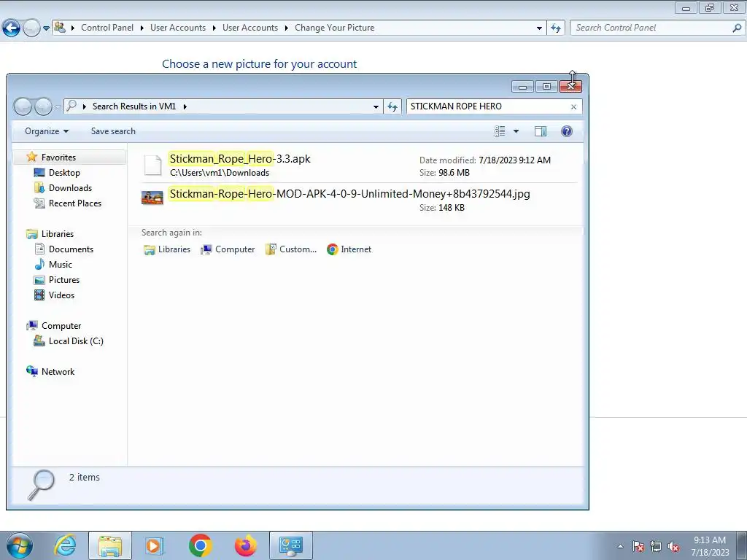
Task: Search again in Custom...
Action: coord(291,249)
